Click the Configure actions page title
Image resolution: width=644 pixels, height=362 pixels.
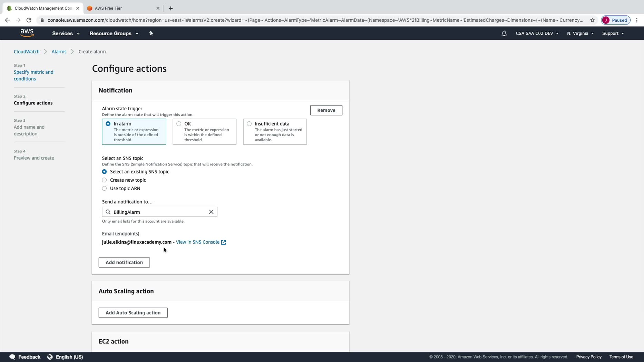point(129,68)
